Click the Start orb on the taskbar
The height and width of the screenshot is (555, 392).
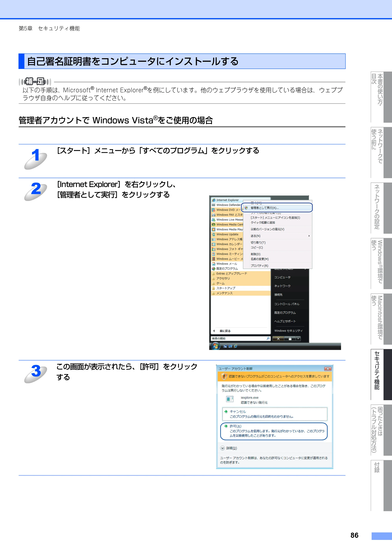(215, 346)
